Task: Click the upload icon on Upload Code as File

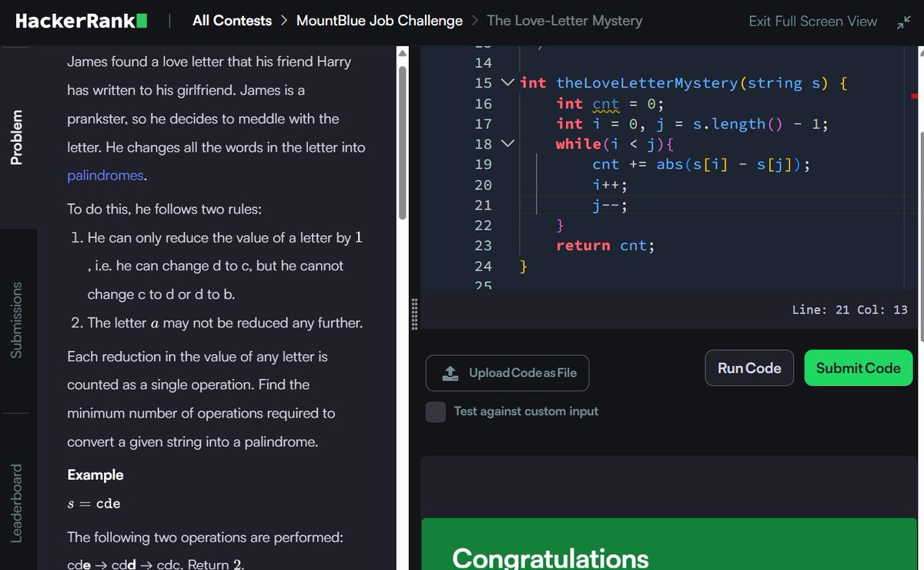Action: click(x=450, y=373)
